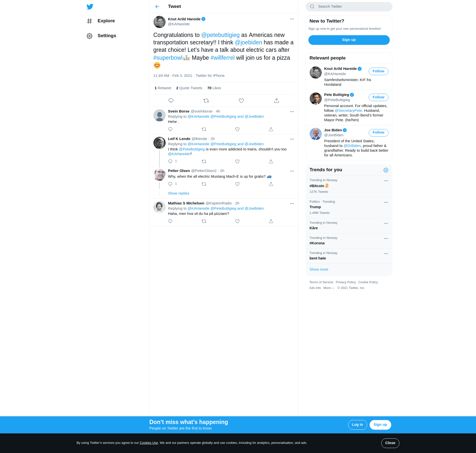Open more options on Petter Olsen's reply

[292, 171]
